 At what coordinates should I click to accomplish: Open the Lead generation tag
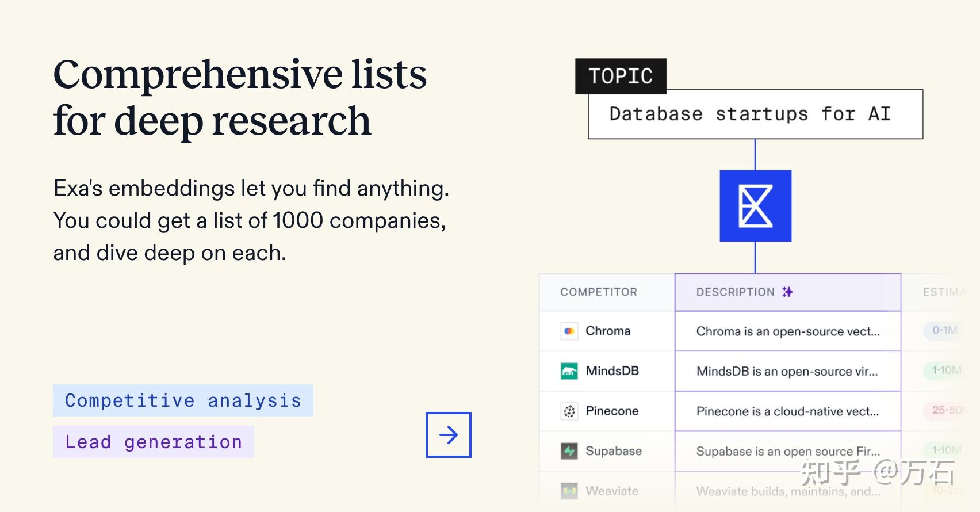coord(153,442)
